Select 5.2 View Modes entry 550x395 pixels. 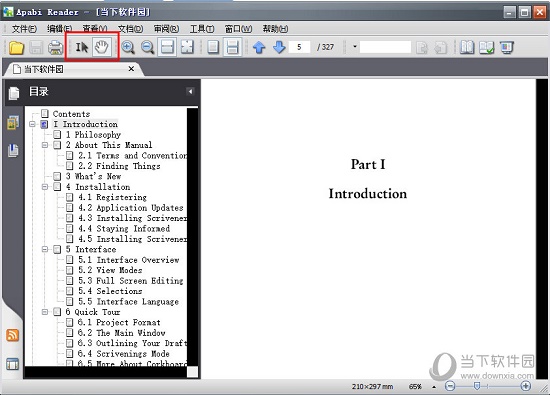point(110,270)
